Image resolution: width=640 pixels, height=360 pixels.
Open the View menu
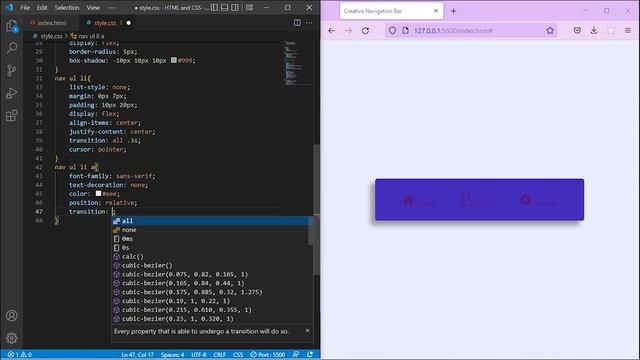point(93,7)
